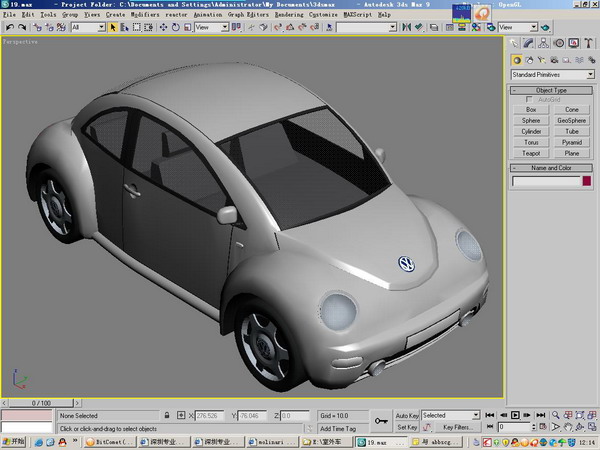The width and height of the screenshot is (600, 450).
Task: Open the Curve Editor icon
Action: [450, 28]
